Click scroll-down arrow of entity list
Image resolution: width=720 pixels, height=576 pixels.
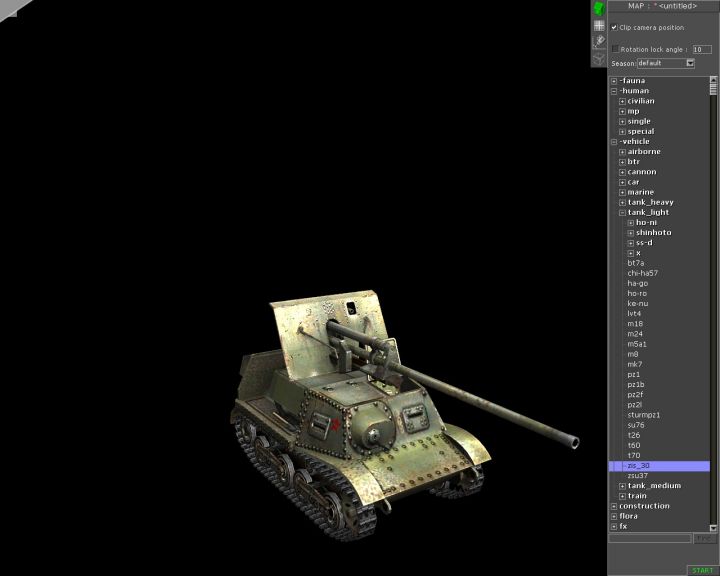pyautogui.click(x=714, y=526)
